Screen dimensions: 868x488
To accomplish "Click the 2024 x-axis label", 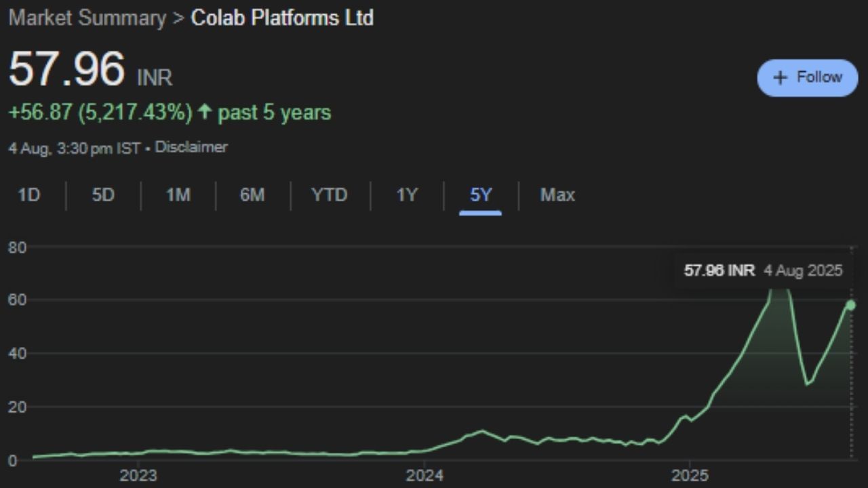I will coord(425,474).
